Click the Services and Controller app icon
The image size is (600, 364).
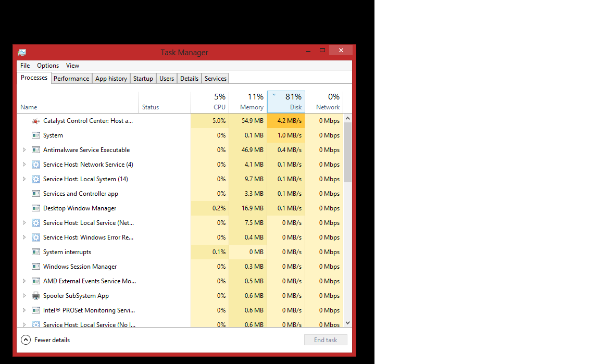35,194
